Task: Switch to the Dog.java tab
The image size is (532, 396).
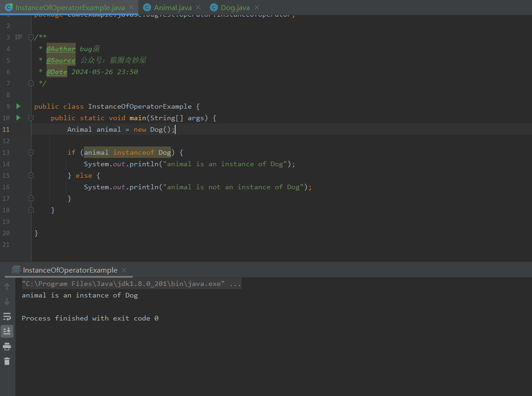Action: (235, 7)
